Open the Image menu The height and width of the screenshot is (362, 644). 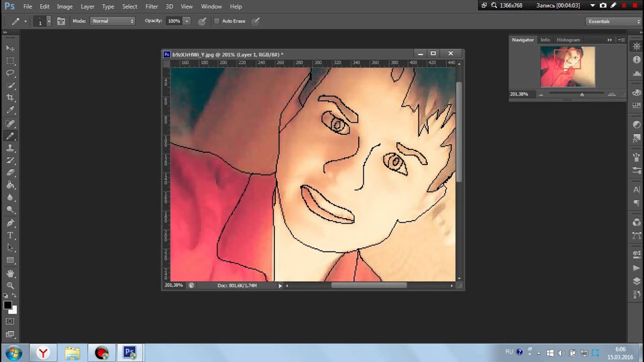[x=65, y=7]
